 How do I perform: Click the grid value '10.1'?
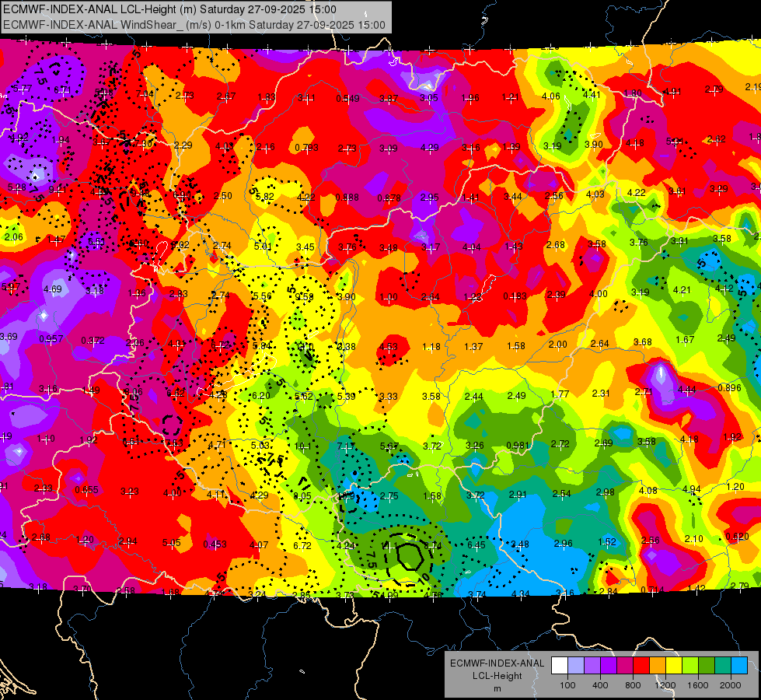[x=302, y=446]
